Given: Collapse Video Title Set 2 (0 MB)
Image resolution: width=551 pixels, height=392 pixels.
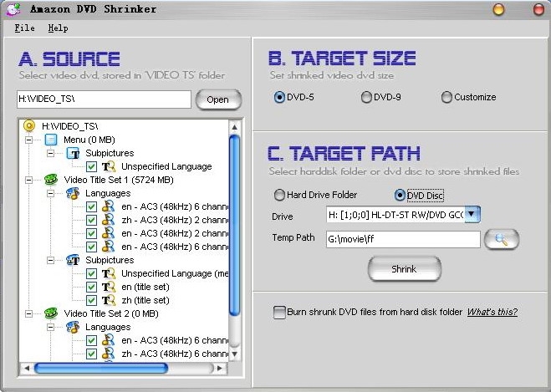Looking at the screenshot, I should click(28, 313).
